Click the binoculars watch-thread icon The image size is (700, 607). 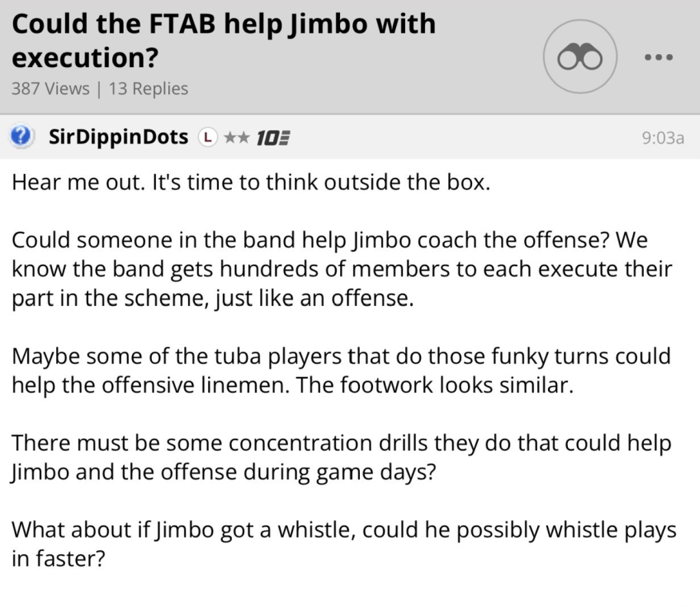(580, 57)
